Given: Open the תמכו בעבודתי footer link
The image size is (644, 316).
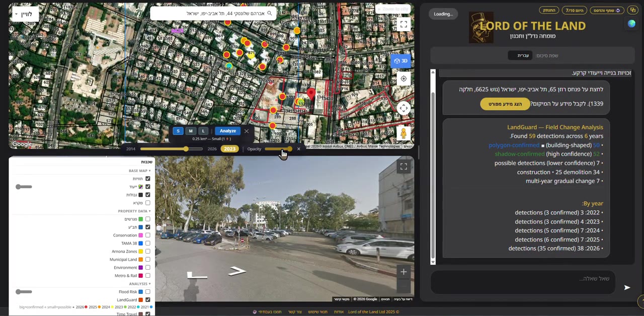Looking at the screenshot, I should point(267,312).
